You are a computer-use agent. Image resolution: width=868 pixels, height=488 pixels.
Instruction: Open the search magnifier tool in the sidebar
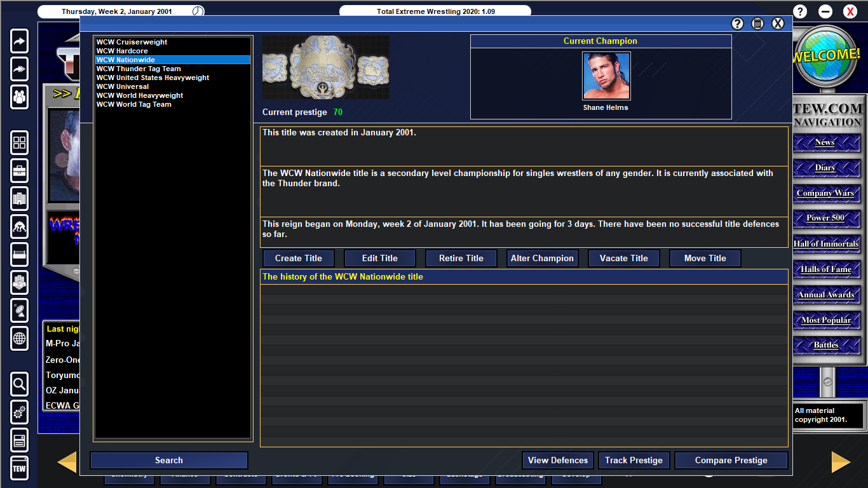[19, 384]
